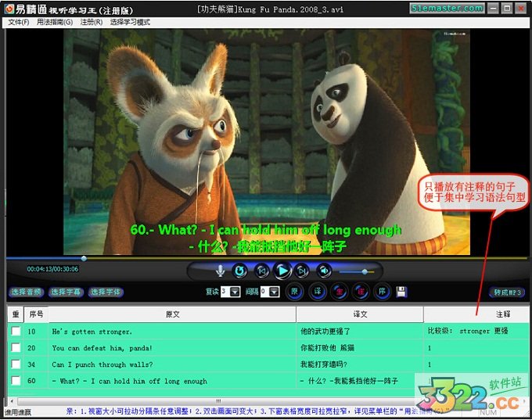Save with the floppy disk icon
Viewport: 532px width, 420px height.
click(401, 292)
